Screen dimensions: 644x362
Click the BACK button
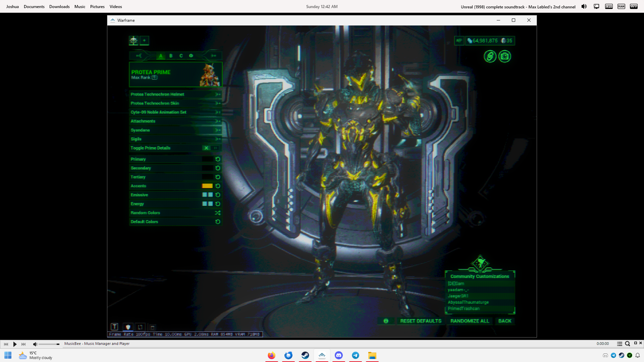click(505, 321)
